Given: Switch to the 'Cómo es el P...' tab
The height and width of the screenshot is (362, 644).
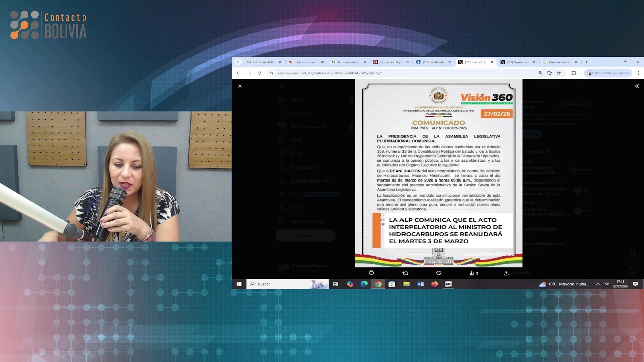Looking at the screenshot, I should (x=264, y=62).
